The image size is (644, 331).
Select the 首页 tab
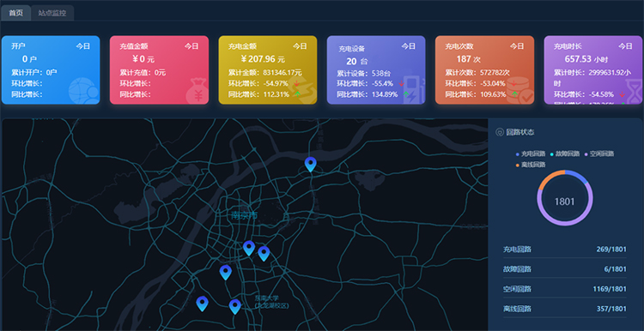tap(15, 13)
